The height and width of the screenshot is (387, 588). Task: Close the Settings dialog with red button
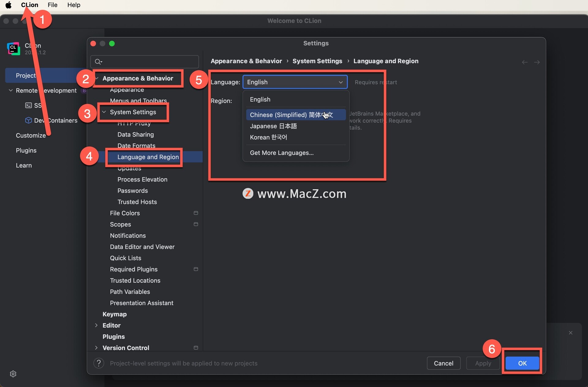coord(93,43)
